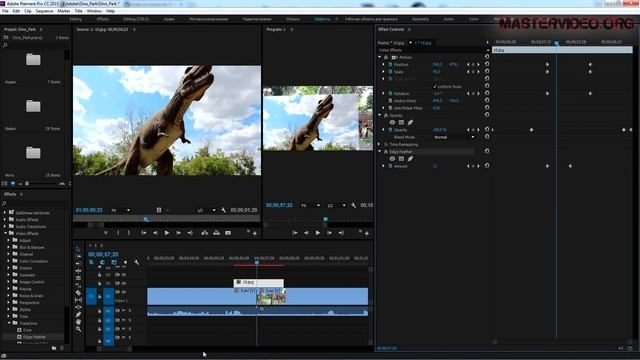Create rectangle mask under Edge Feather
The image size is (640, 360).
pyautogui.click(x=401, y=159)
